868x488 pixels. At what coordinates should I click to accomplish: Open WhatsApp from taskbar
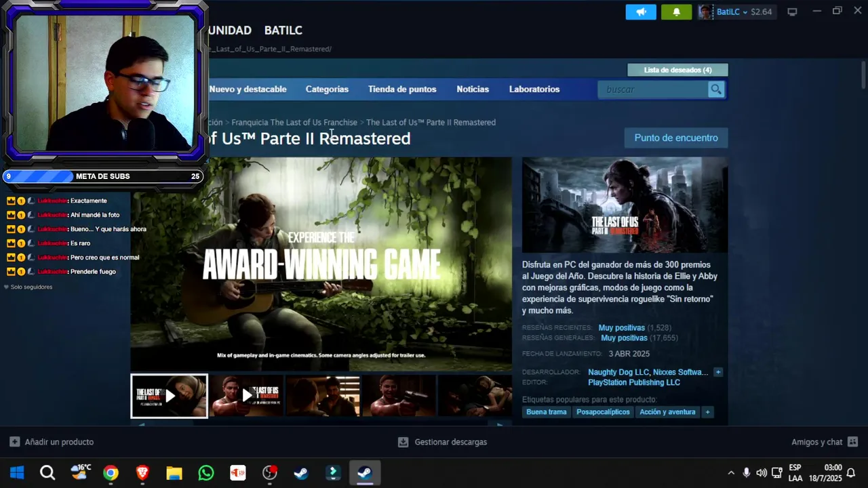(x=206, y=472)
